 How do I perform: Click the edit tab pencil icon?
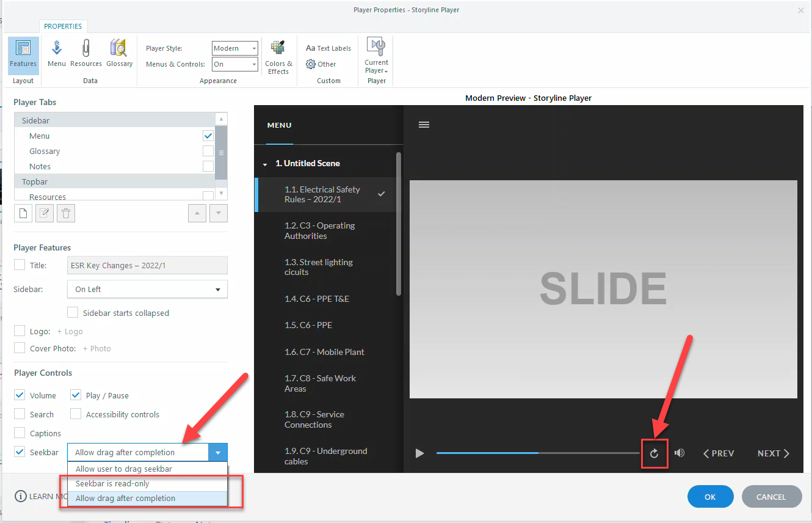(x=45, y=213)
